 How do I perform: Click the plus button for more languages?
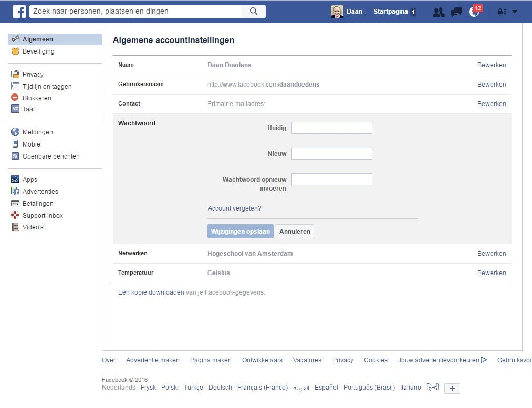[x=452, y=389]
